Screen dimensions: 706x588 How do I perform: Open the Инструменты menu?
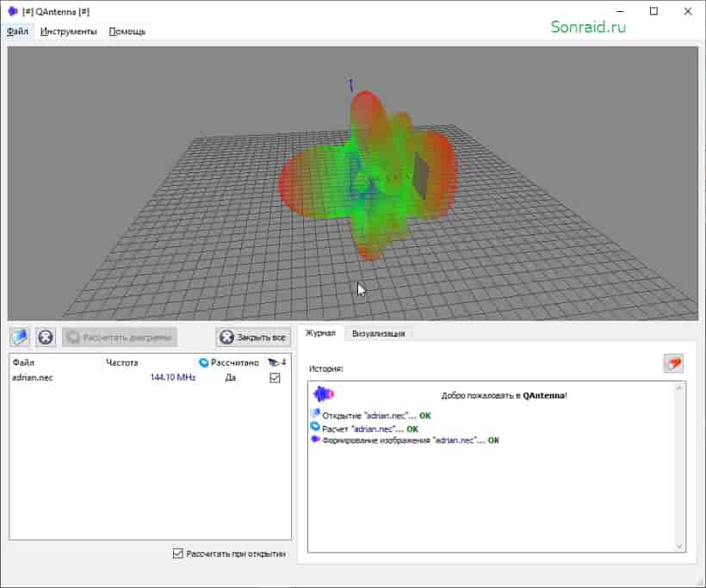[68, 32]
